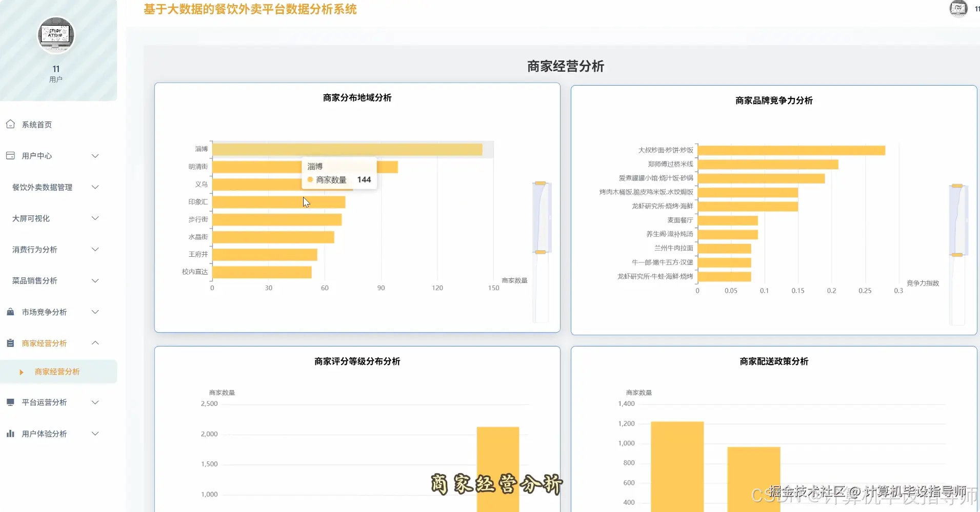Click the tooltip value 144

tap(364, 179)
